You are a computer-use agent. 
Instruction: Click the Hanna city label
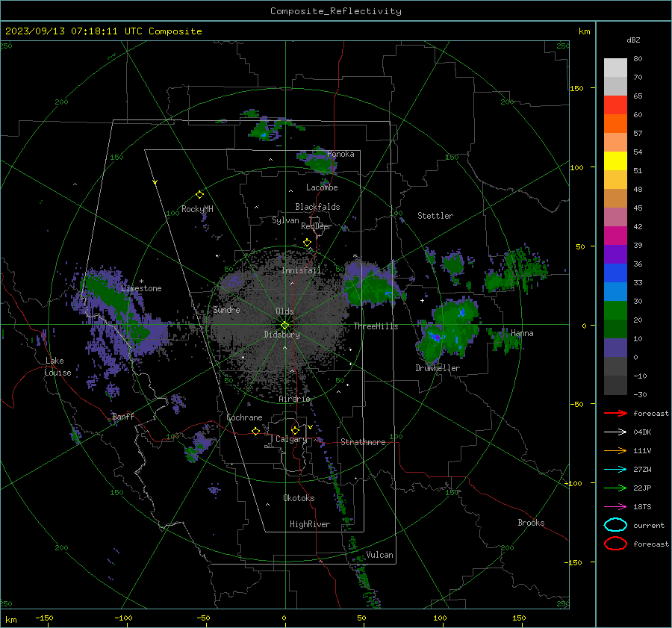[522, 333]
